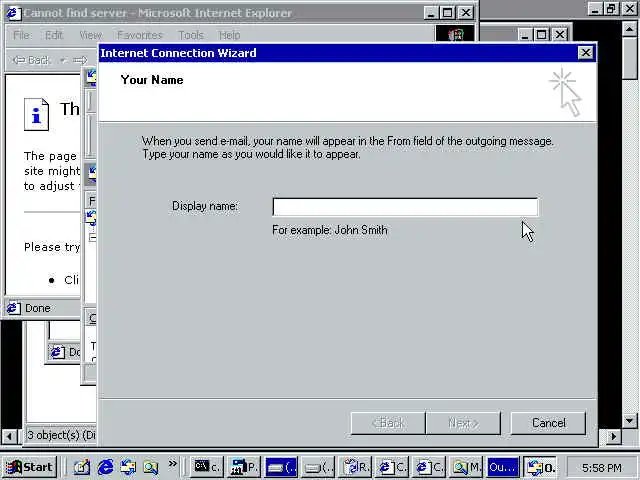Click the first Quick Launch desktop icon
The width and height of the screenshot is (640, 480).
(82, 467)
